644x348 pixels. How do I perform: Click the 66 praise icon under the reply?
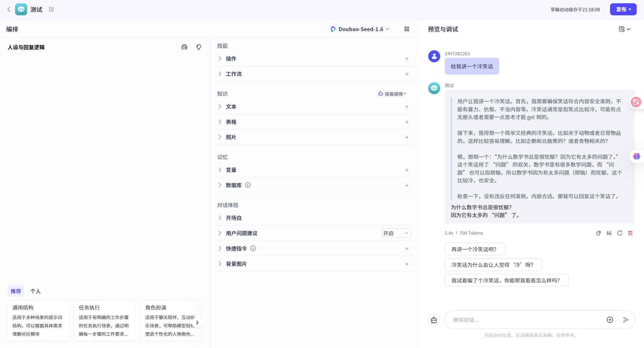coord(609,233)
